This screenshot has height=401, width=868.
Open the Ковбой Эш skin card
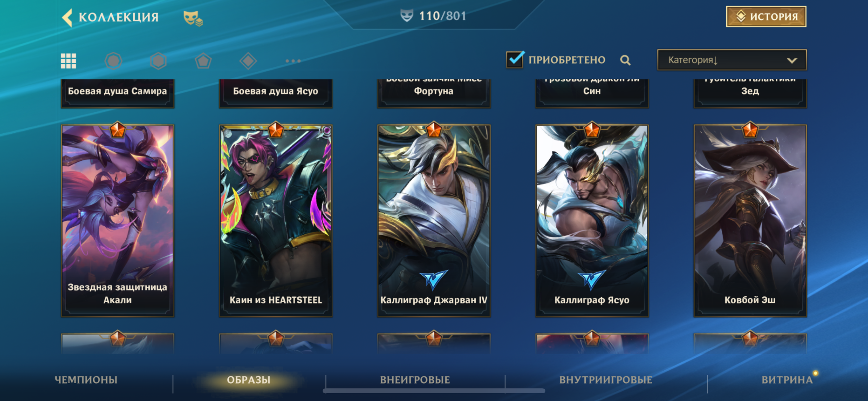click(x=750, y=221)
